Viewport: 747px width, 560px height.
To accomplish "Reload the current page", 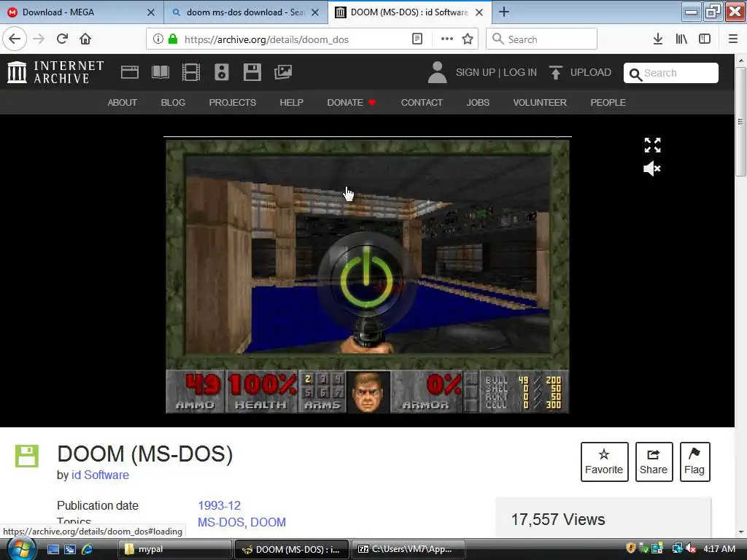I will click(62, 39).
